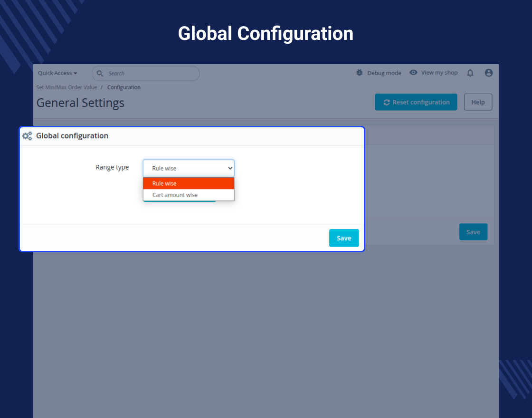
Task: Open the user profile avatar icon
Action: click(489, 73)
